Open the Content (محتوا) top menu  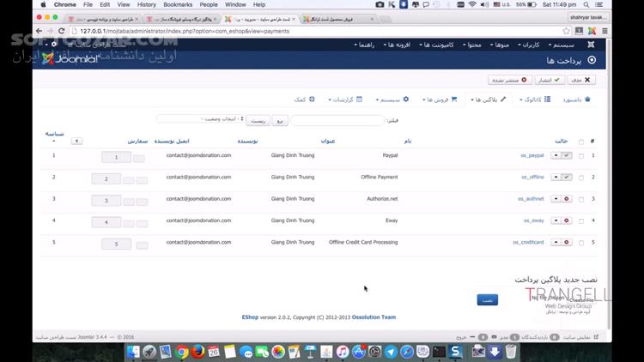pos(472,45)
